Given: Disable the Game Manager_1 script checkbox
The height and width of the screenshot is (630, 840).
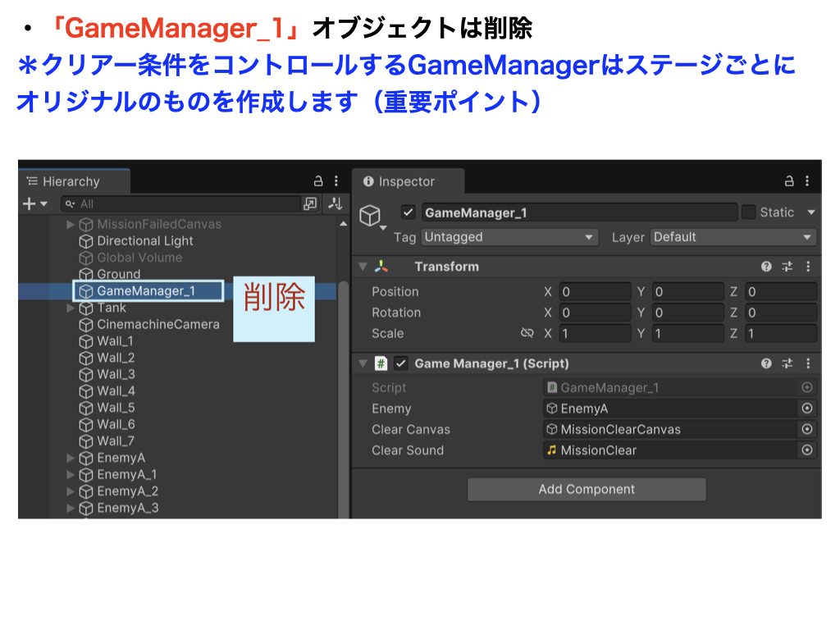Looking at the screenshot, I should click(x=401, y=363).
